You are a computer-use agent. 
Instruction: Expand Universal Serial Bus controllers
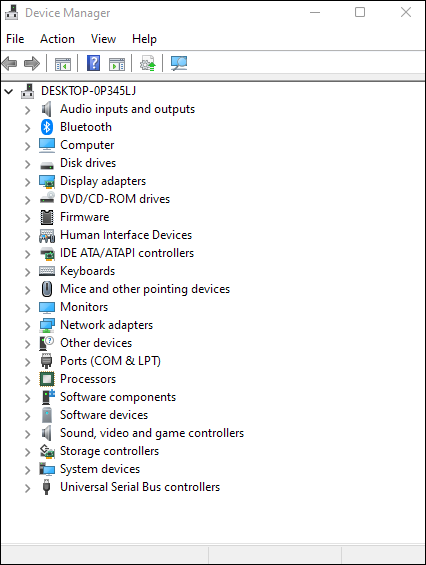(28, 488)
